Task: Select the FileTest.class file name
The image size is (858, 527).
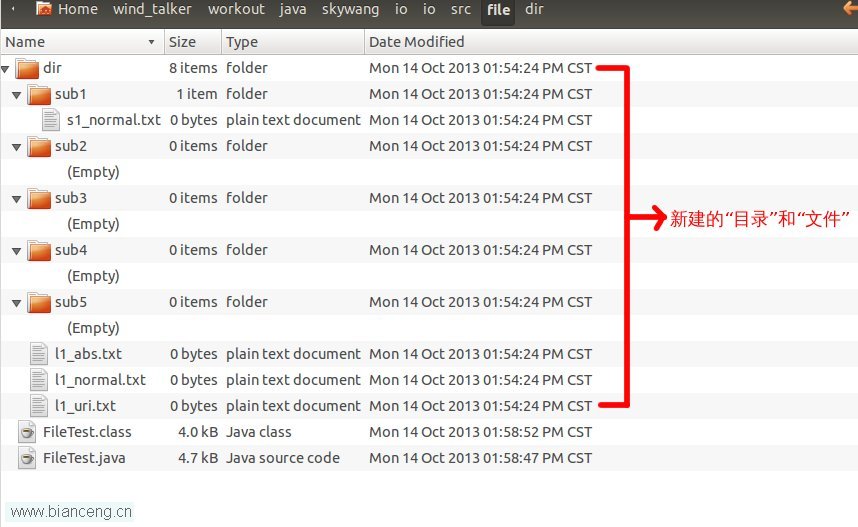Action: (x=87, y=432)
